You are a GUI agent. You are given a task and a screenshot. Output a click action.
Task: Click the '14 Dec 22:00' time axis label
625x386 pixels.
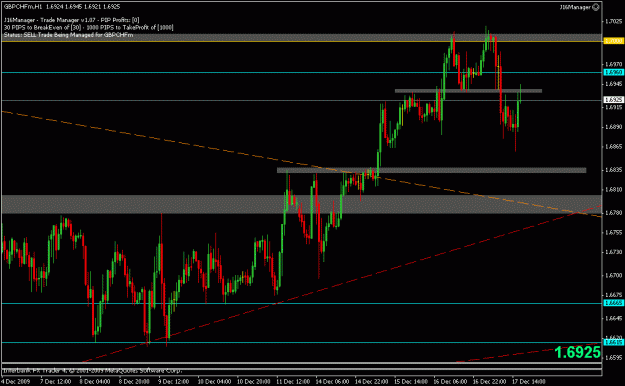372,382
